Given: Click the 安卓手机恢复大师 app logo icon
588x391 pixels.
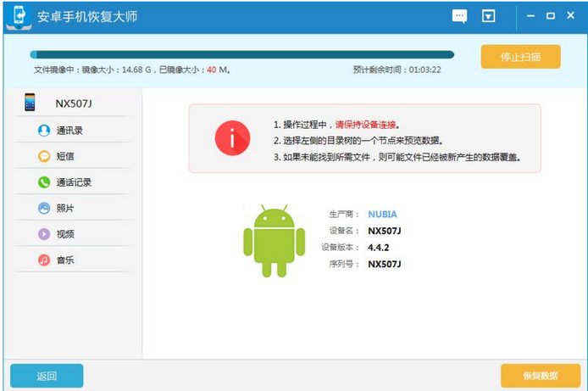Looking at the screenshot, I should click(x=17, y=16).
